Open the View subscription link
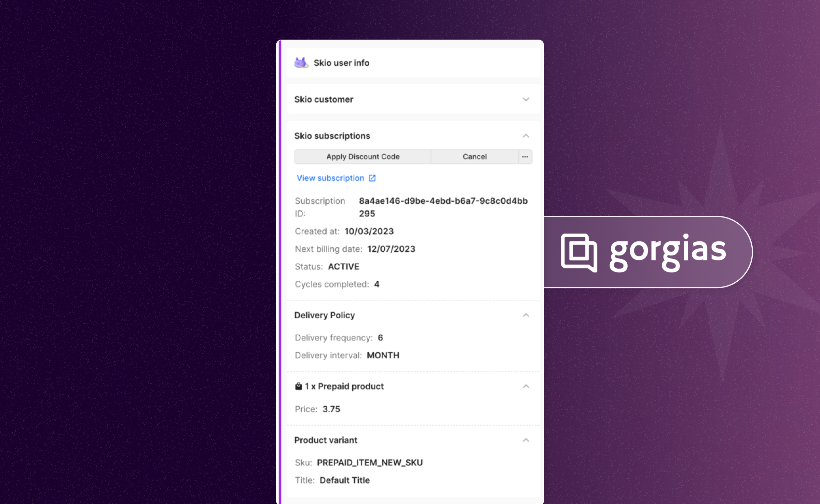 (x=330, y=178)
